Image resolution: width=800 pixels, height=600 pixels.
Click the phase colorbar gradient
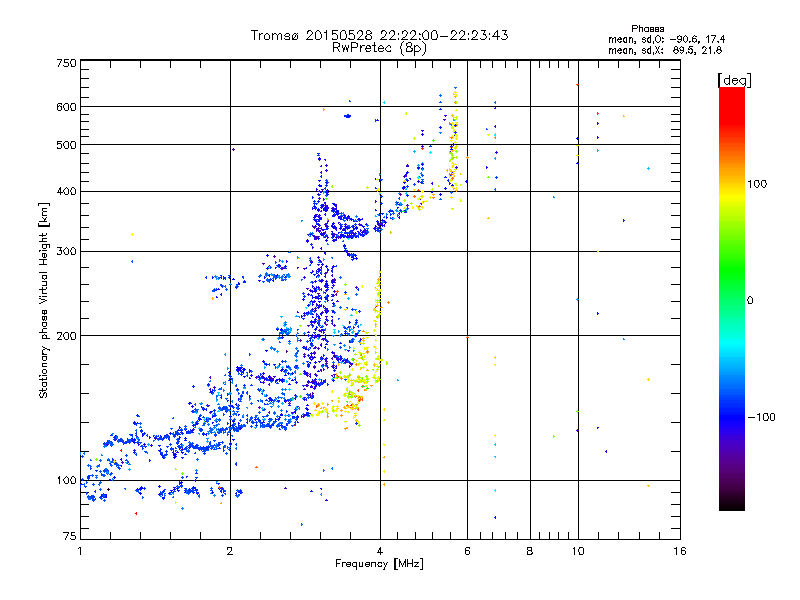click(732, 298)
